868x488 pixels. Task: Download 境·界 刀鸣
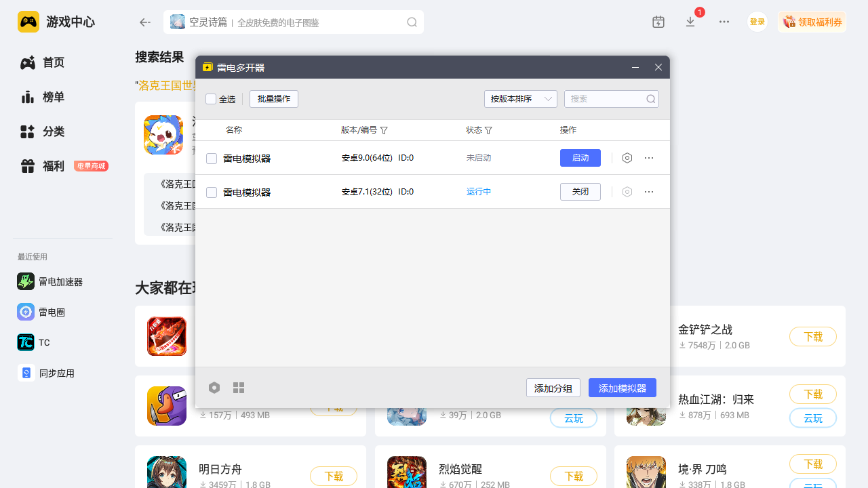click(x=813, y=464)
